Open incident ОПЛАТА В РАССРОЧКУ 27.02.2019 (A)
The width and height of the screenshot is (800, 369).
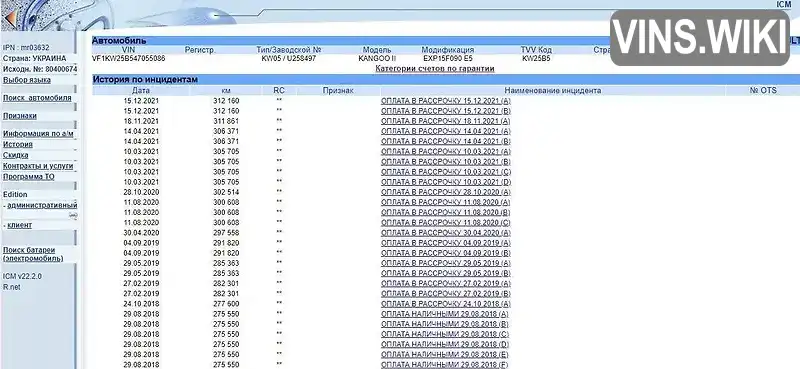[445, 283]
